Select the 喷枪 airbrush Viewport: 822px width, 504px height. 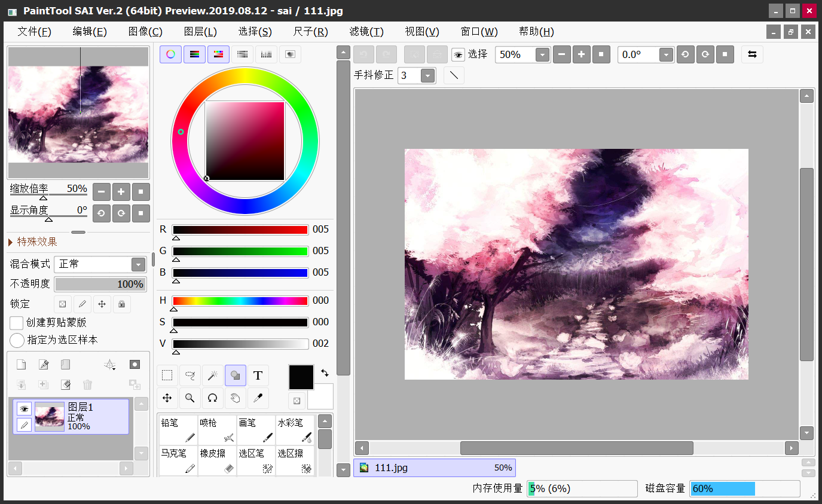click(216, 430)
